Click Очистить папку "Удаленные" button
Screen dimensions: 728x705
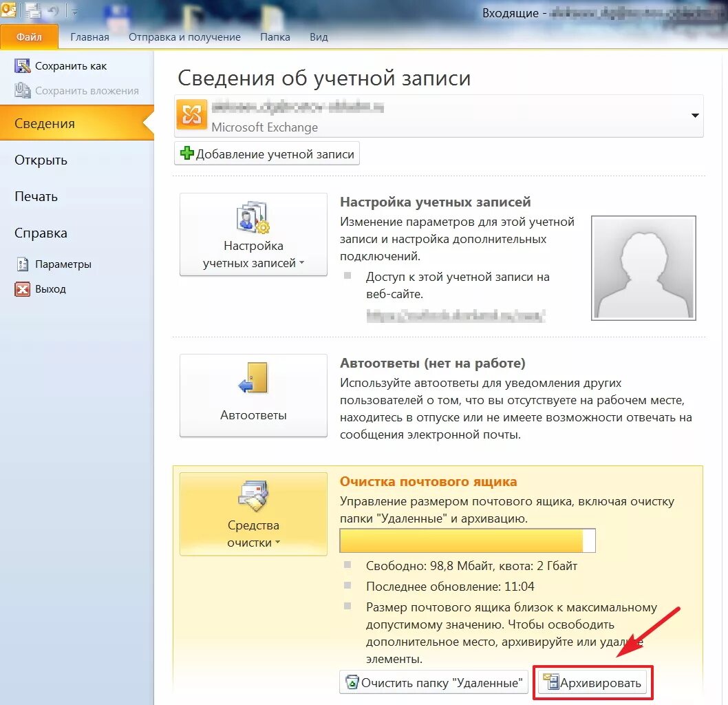tap(433, 682)
